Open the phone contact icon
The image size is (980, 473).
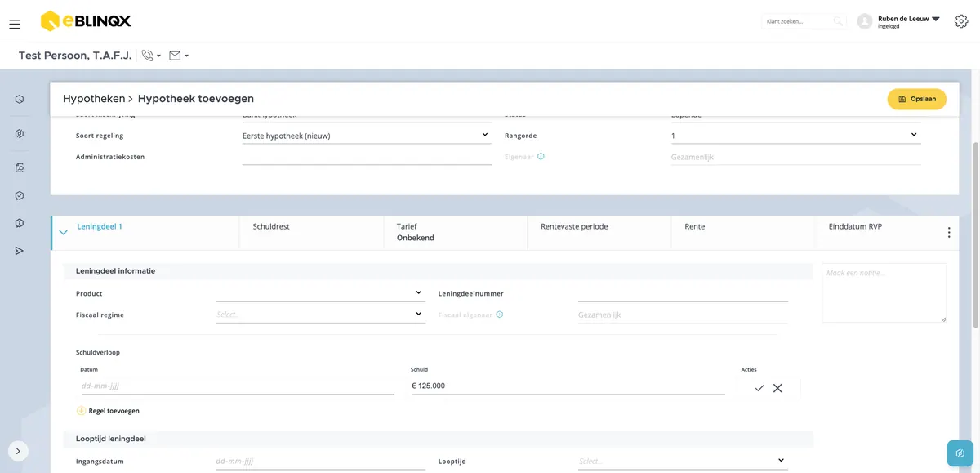pyautogui.click(x=148, y=56)
